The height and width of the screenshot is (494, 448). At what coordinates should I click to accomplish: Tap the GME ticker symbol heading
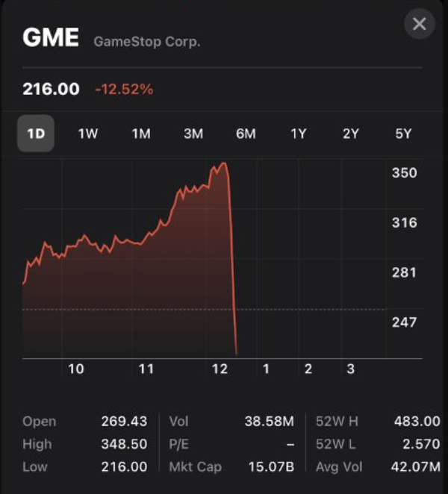pyautogui.click(x=51, y=37)
